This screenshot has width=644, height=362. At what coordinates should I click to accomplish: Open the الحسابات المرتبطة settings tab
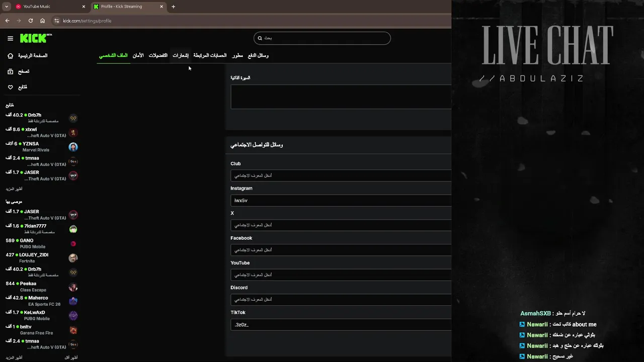click(x=210, y=55)
